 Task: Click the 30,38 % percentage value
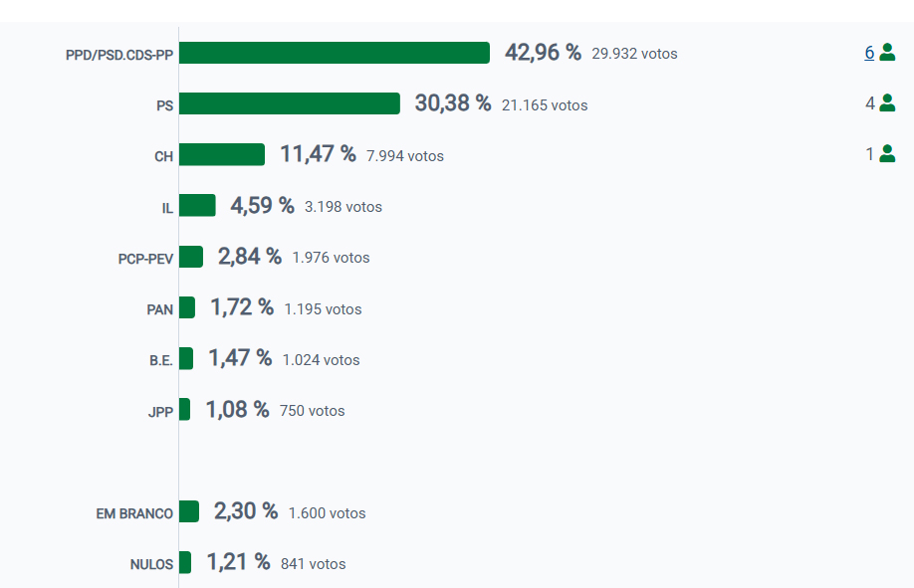[x=453, y=103]
